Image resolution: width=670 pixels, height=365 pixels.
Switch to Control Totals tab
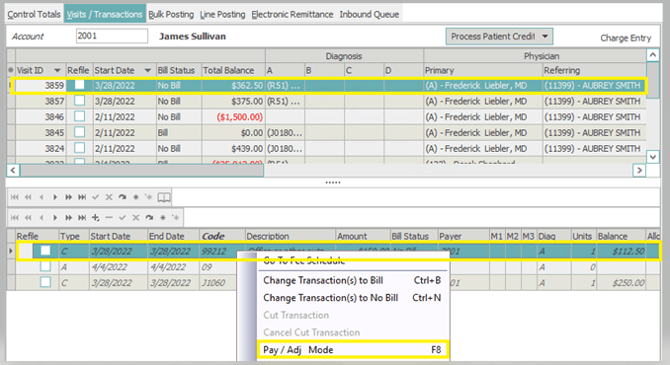click(x=34, y=14)
